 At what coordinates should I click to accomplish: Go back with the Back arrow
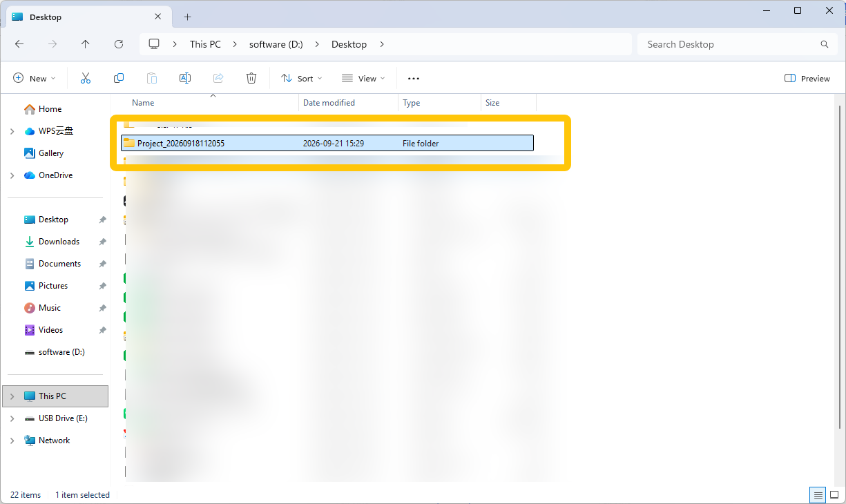click(19, 44)
